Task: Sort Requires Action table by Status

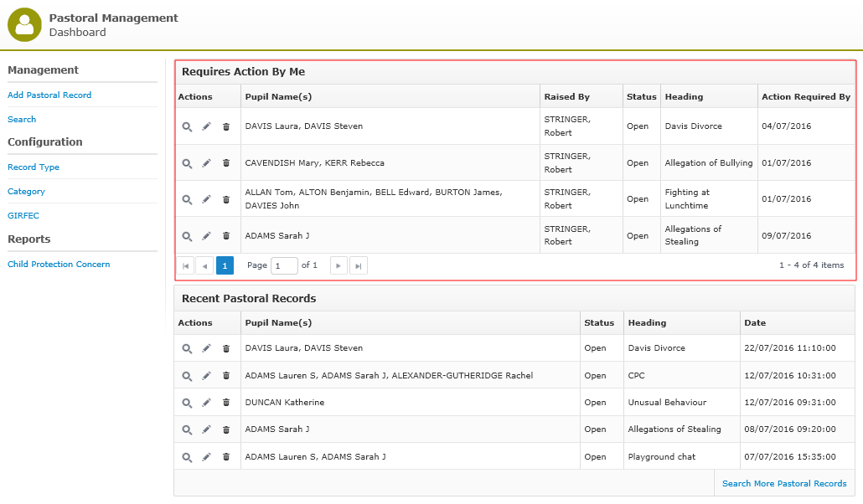Action: [641, 97]
